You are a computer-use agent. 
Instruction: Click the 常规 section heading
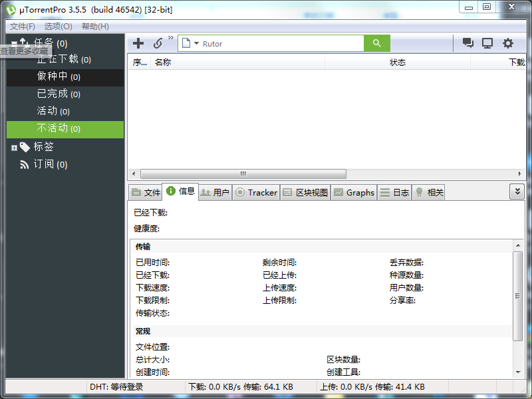tap(143, 331)
